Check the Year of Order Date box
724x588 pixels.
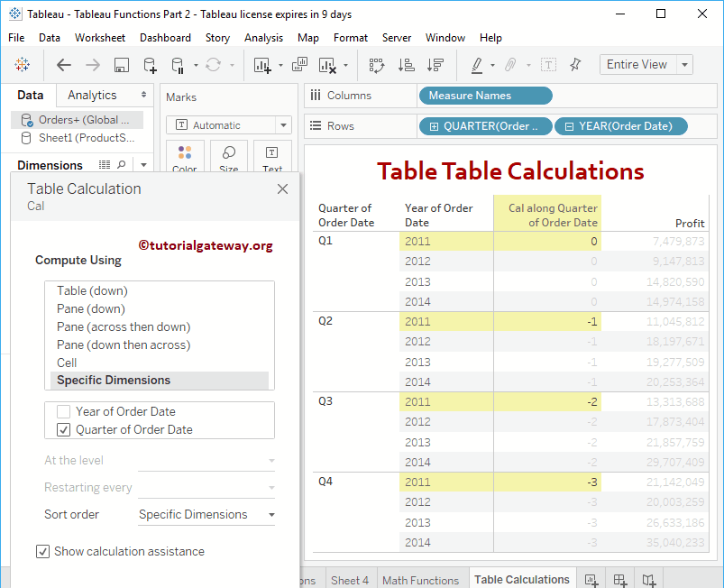[x=63, y=411]
